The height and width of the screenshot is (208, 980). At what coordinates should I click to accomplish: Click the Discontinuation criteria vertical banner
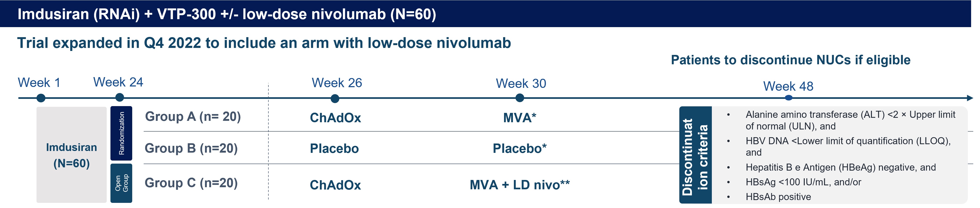coord(695,155)
